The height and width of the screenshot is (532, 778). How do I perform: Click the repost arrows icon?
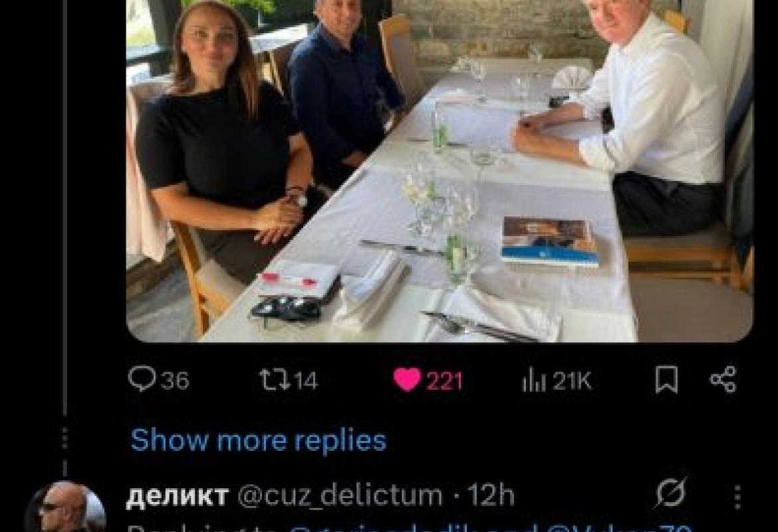click(x=271, y=380)
